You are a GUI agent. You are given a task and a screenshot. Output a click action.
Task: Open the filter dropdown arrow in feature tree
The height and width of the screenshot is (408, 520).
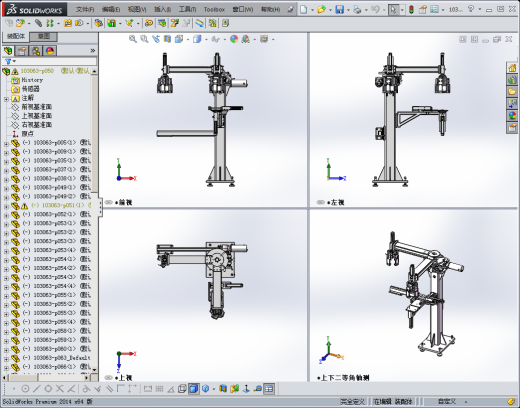[x=14, y=61]
